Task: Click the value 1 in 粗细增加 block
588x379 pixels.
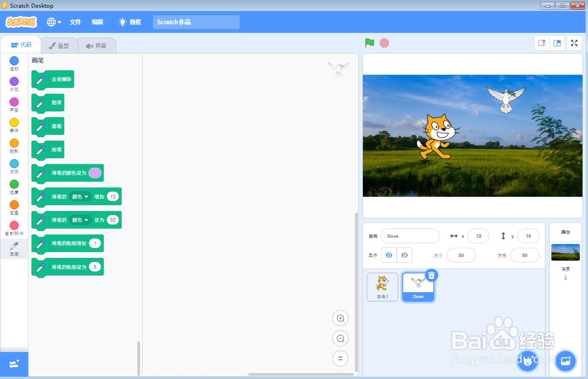Action: [95, 243]
